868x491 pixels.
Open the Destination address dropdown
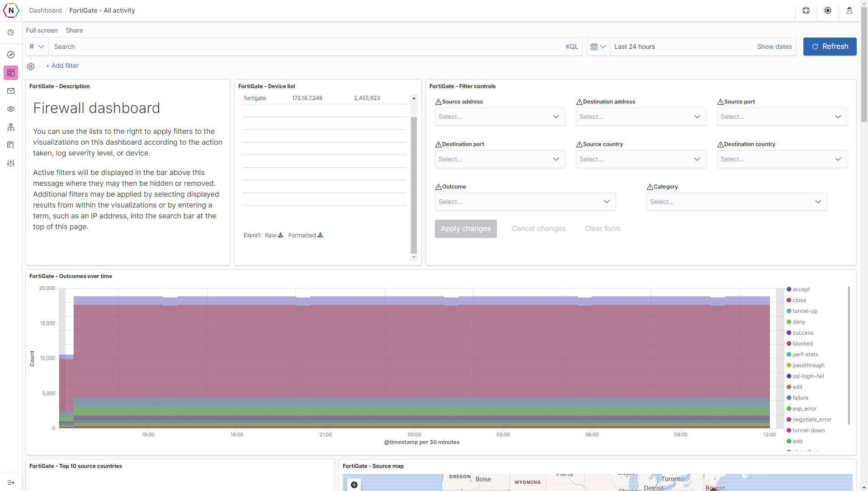click(x=641, y=117)
